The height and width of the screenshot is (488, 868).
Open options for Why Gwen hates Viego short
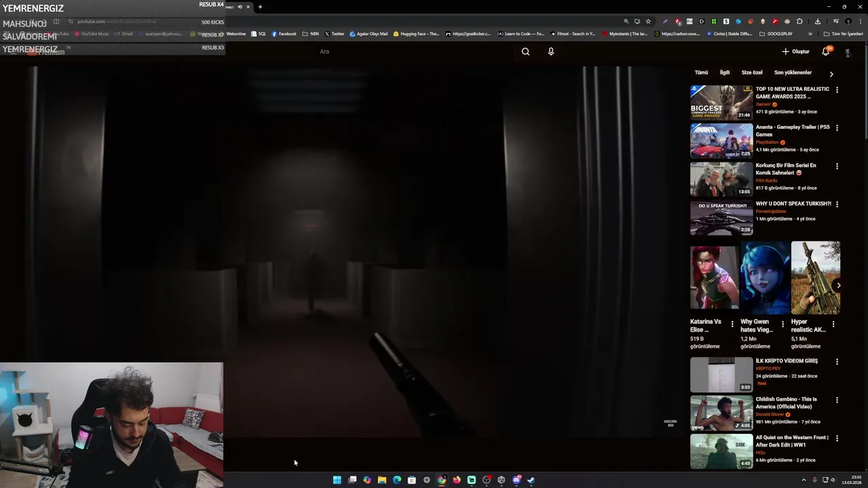click(783, 324)
